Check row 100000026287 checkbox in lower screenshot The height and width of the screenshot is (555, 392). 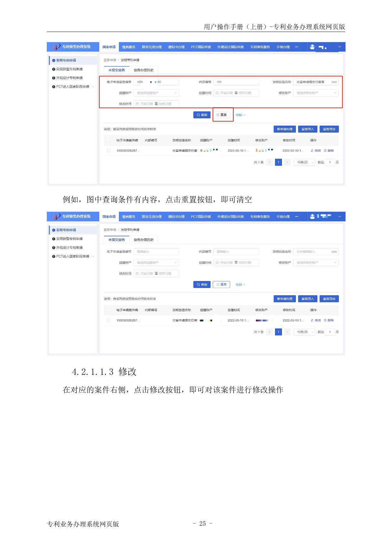[108, 320]
